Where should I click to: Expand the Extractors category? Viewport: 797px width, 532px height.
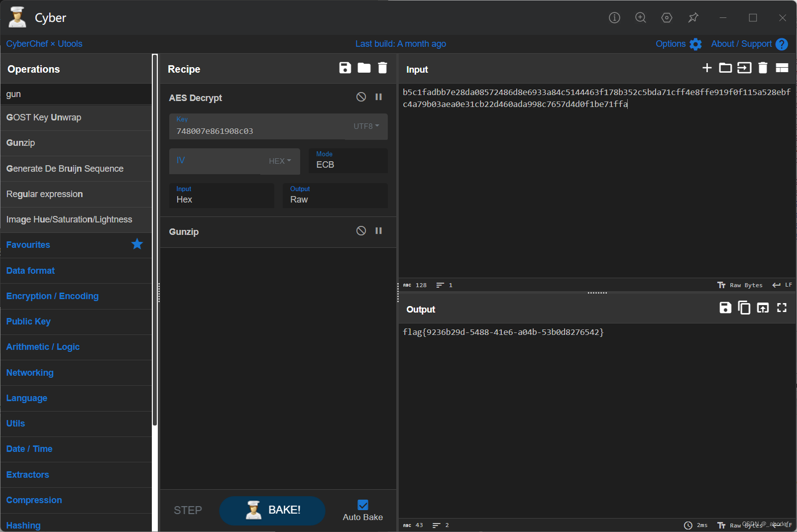tap(76, 475)
